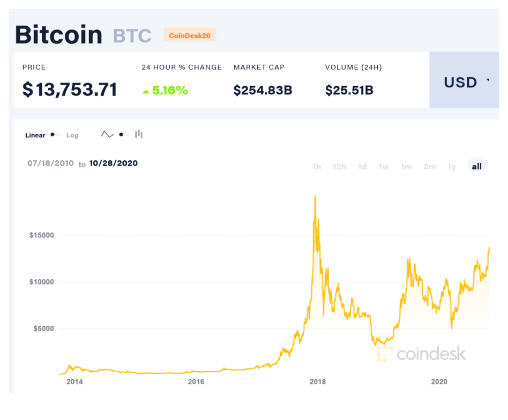
Task: Click the 10/28/2020 end date
Action: pos(114,163)
